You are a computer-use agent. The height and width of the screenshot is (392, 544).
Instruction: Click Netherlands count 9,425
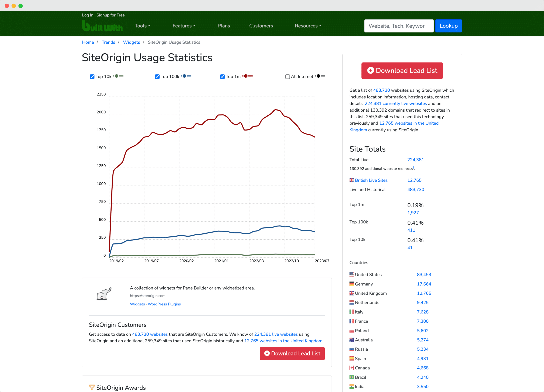[422, 303]
